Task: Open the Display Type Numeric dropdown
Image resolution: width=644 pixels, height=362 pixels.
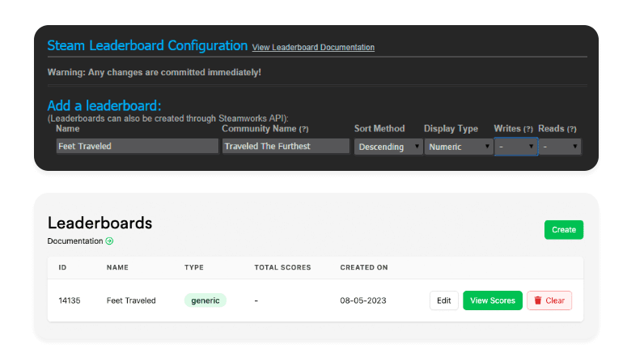Action: [459, 147]
